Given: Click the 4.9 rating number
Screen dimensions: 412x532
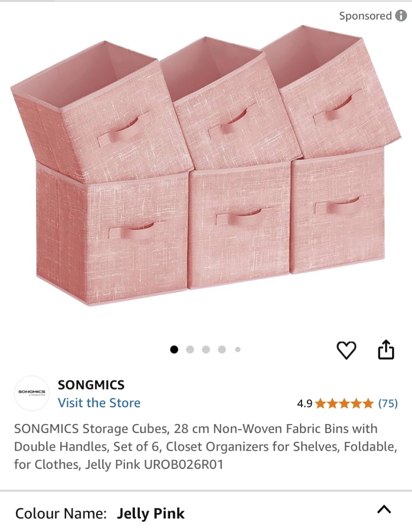Looking at the screenshot, I should pyautogui.click(x=305, y=403).
